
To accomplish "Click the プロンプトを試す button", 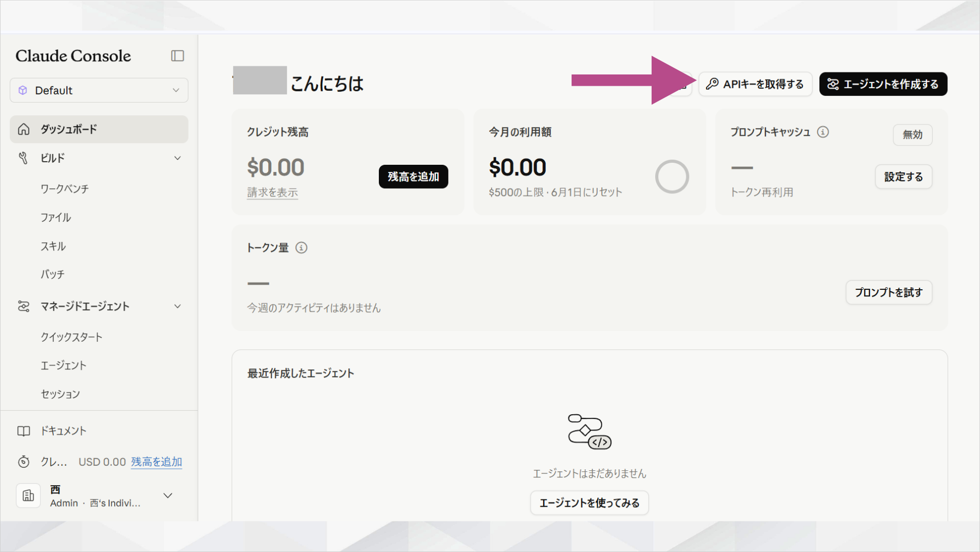I will (889, 292).
